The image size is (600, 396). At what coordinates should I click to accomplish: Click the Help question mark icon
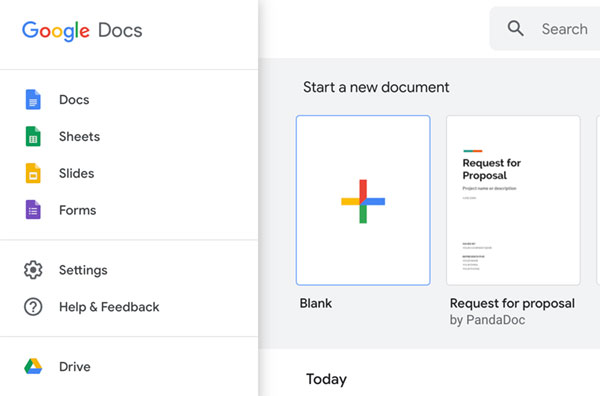tap(33, 307)
